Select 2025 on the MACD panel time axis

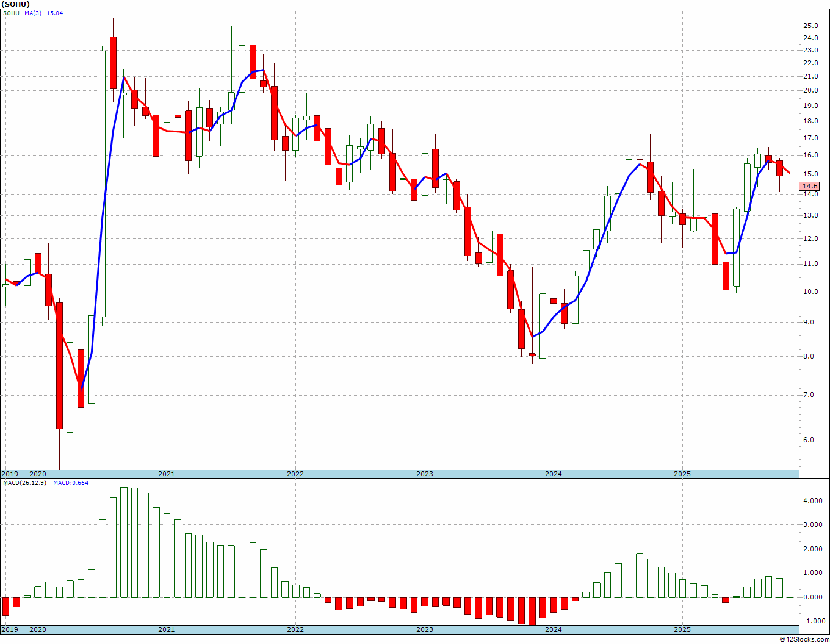[x=682, y=629]
